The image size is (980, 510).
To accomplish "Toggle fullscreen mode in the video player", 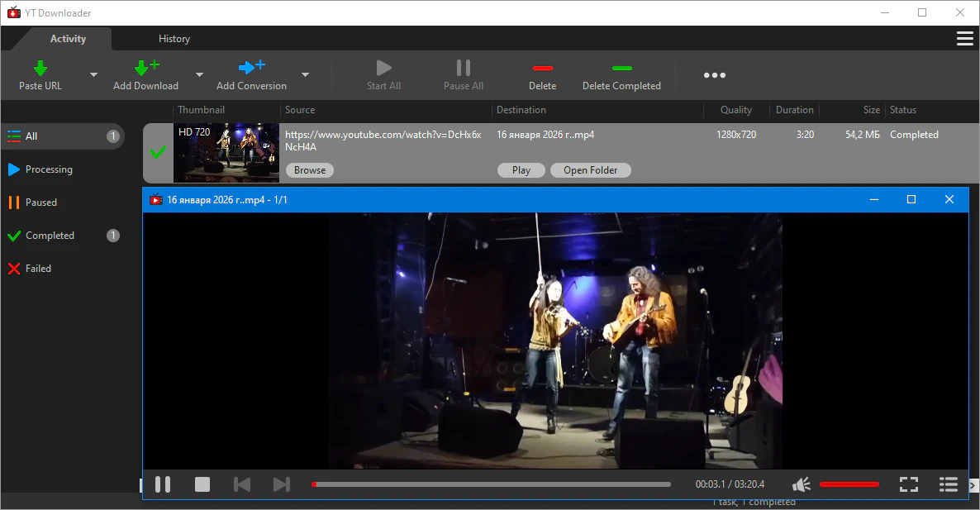I will point(908,484).
